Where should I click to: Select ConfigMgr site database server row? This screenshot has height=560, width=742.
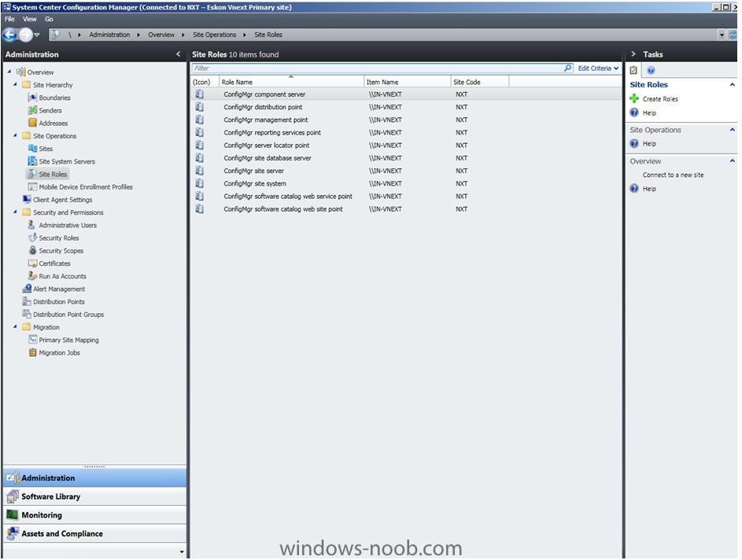[x=406, y=158]
